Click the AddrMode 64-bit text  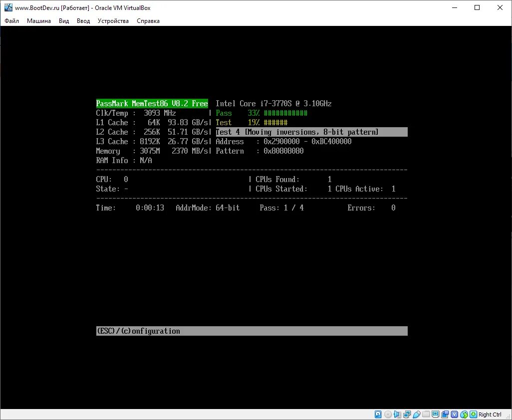pos(208,208)
